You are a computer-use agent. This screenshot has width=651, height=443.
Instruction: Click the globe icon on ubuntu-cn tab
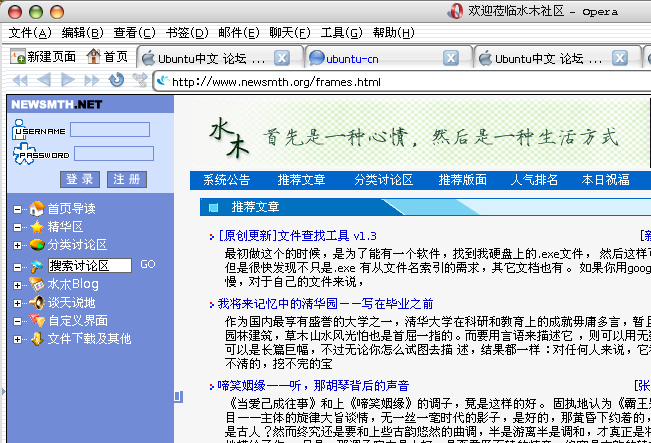(316, 58)
